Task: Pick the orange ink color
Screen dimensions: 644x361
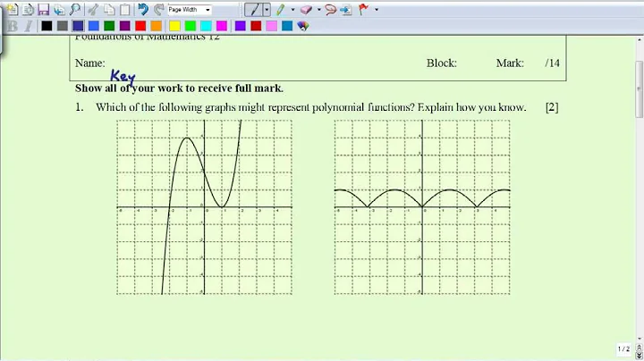Action: click(156, 26)
